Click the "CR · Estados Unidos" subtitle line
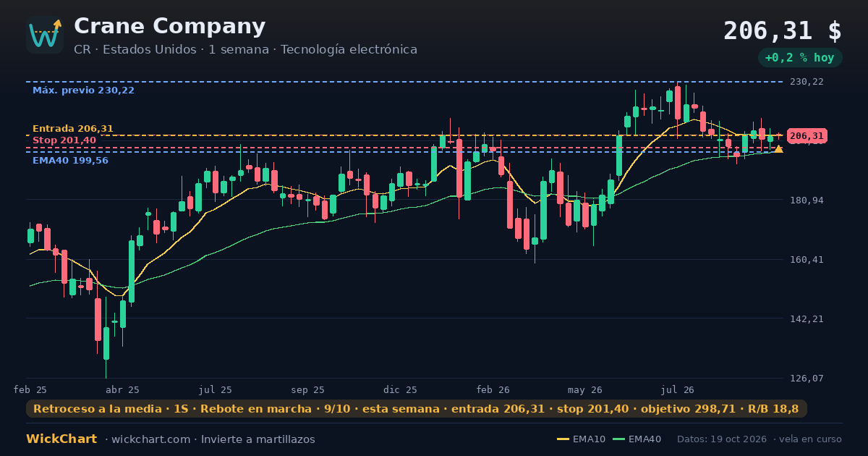Screen dimensions: 868x456 pos(245,50)
